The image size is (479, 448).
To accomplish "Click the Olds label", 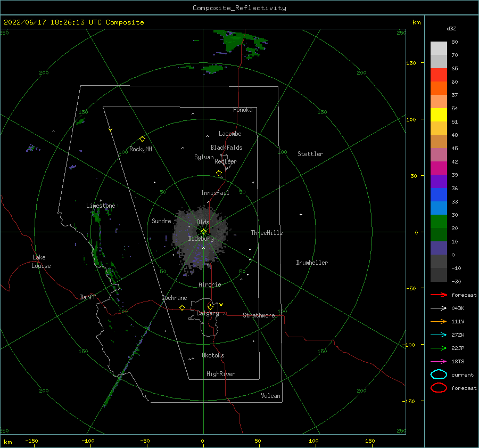I will coord(203,222).
